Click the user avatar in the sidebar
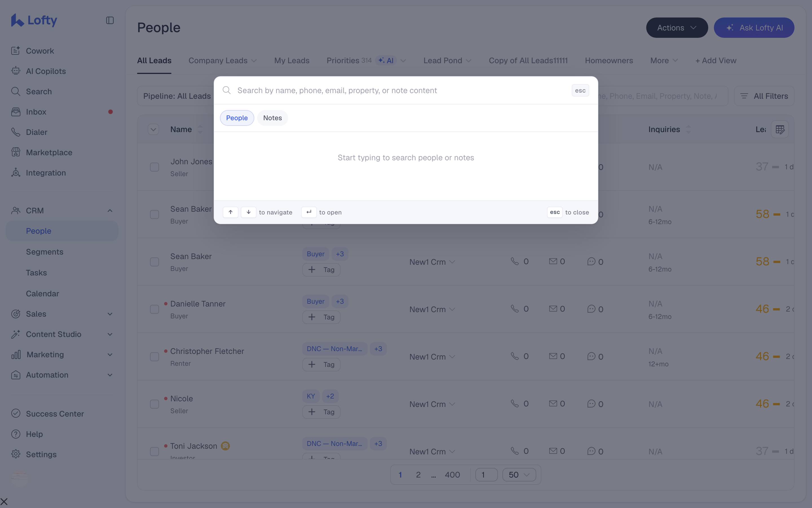Image resolution: width=812 pixels, height=508 pixels. pyautogui.click(x=19, y=478)
